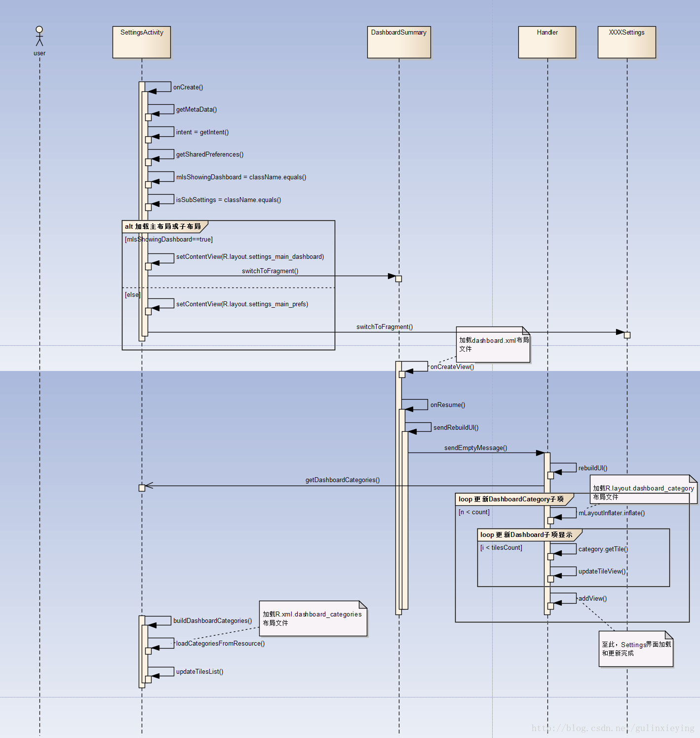Select isSubSettings = className.equals() text
Viewport: 700px width, 738px height.
pyautogui.click(x=229, y=200)
